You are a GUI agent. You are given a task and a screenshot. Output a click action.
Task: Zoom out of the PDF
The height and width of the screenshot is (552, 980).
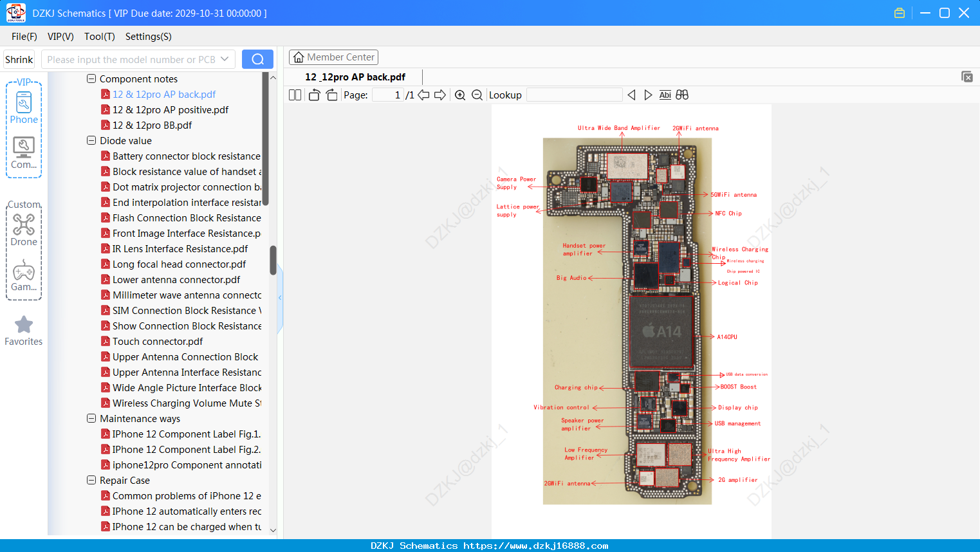[477, 95]
